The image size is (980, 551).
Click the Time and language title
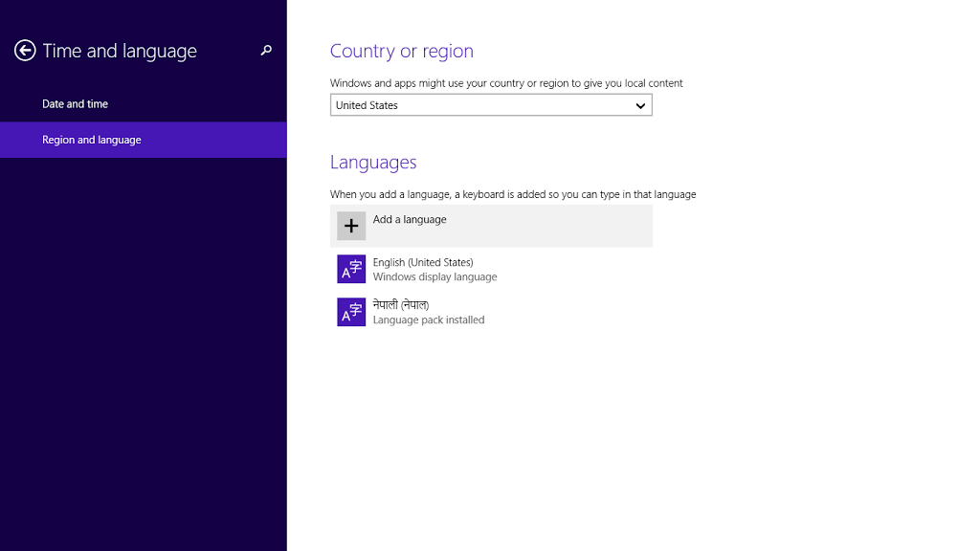click(120, 51)
